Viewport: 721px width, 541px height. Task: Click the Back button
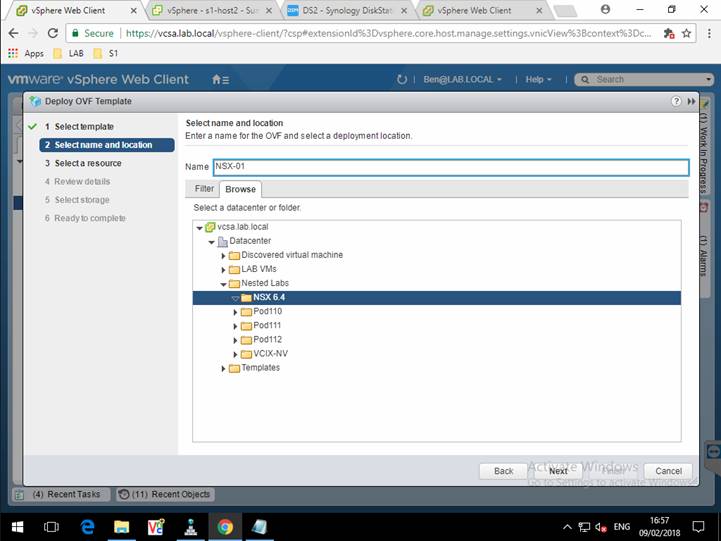tap(504, 471)
